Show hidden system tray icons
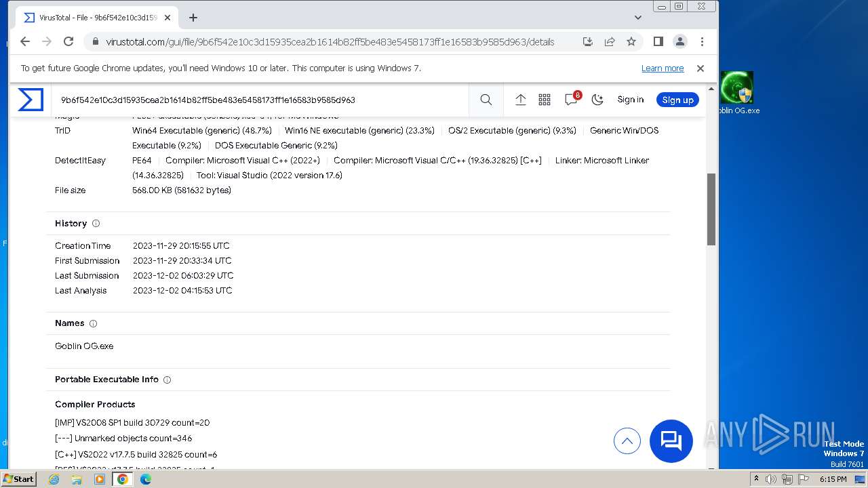The image size is (868, 488). (x=756, y=479)
